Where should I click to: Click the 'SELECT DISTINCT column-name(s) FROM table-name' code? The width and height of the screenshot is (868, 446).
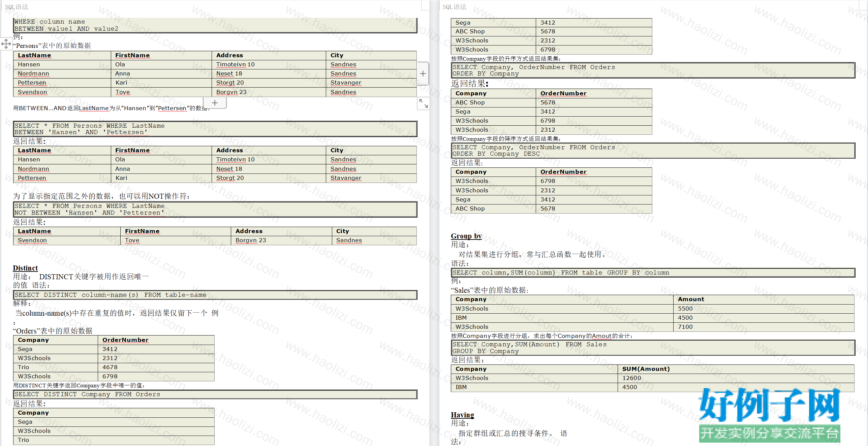[x=110, y=295]
